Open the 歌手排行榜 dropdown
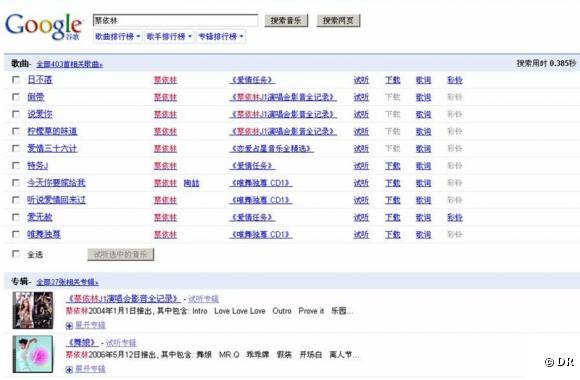Viewport: 580px width, 380px height. [169, 37]
